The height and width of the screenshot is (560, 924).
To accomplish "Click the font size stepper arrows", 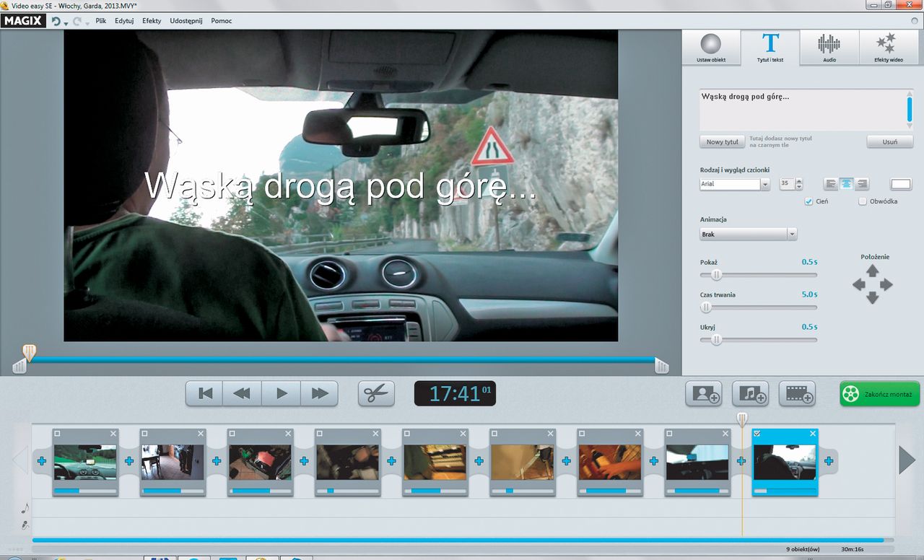I will (799, 184).
